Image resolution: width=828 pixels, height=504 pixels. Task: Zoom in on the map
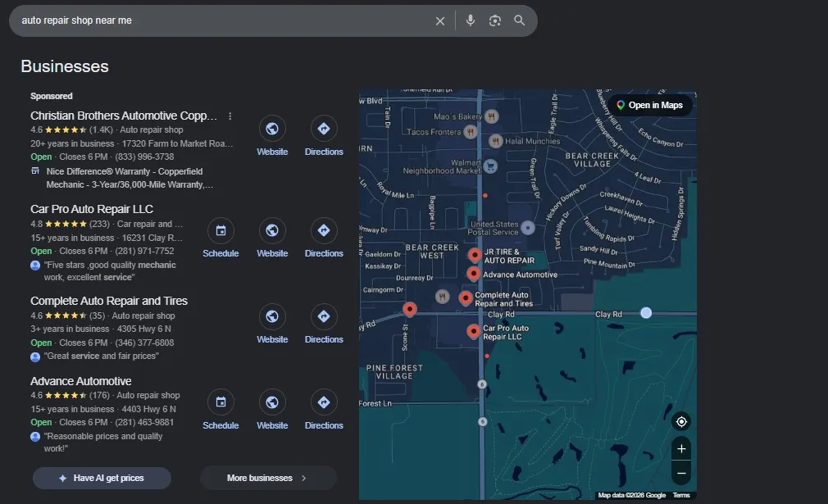(x=681, y=448)
